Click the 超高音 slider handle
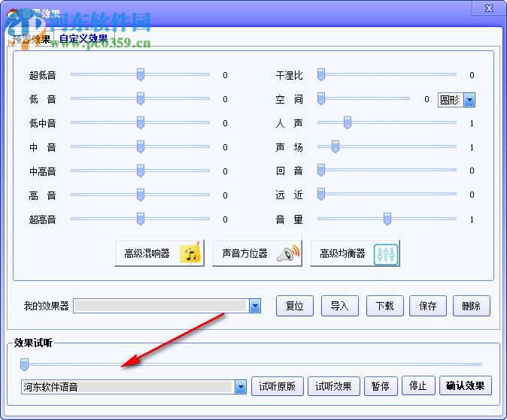Screen dimensions: 507x420 [x=141, y=219]
